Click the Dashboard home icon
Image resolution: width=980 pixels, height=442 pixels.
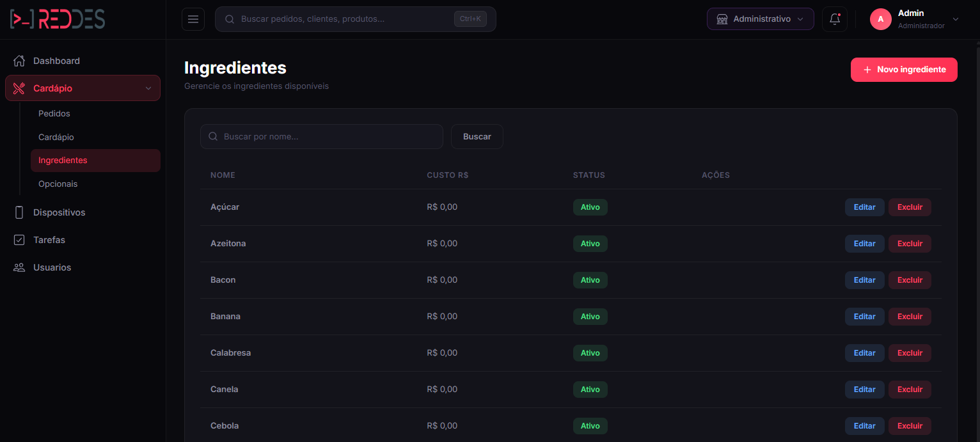19,61
